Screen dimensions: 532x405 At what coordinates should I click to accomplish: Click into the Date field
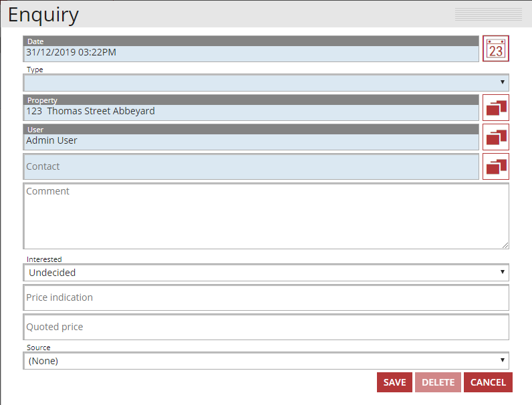251,53
